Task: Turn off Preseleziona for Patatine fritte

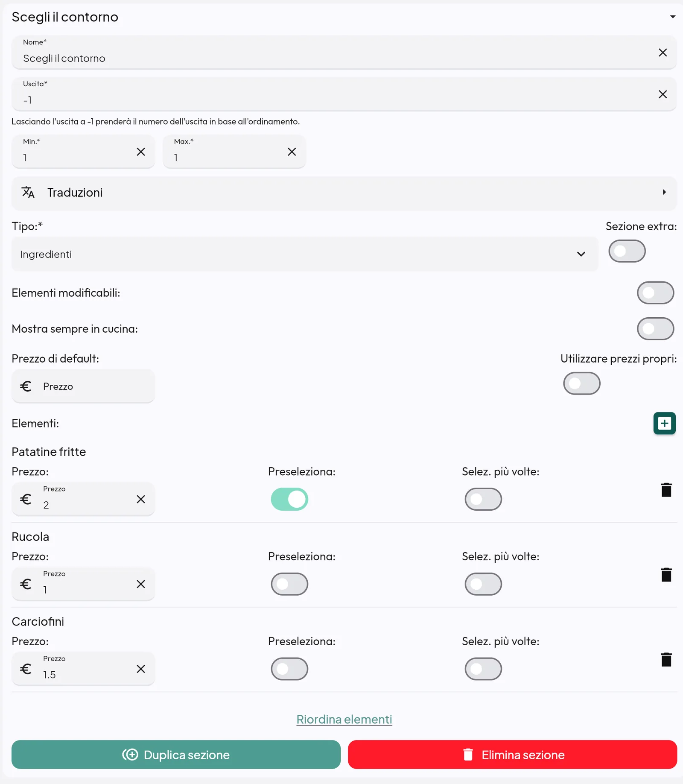Action: tap(289, 499)
